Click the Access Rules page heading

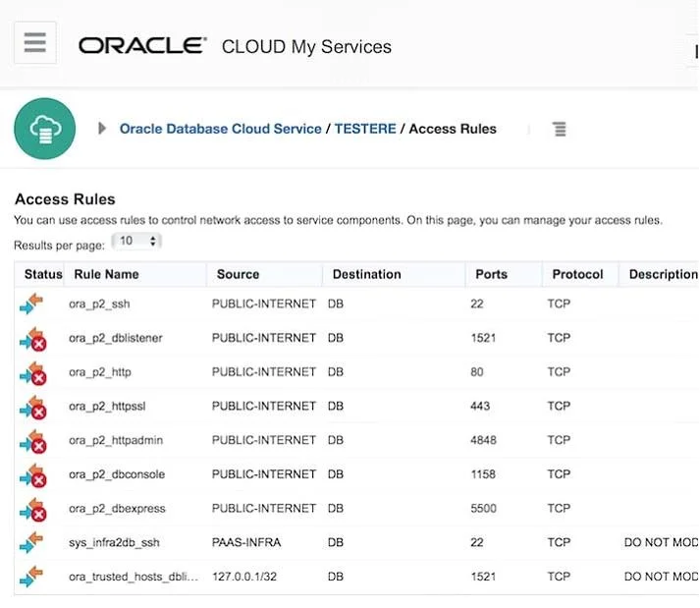[x=65, y=199]
